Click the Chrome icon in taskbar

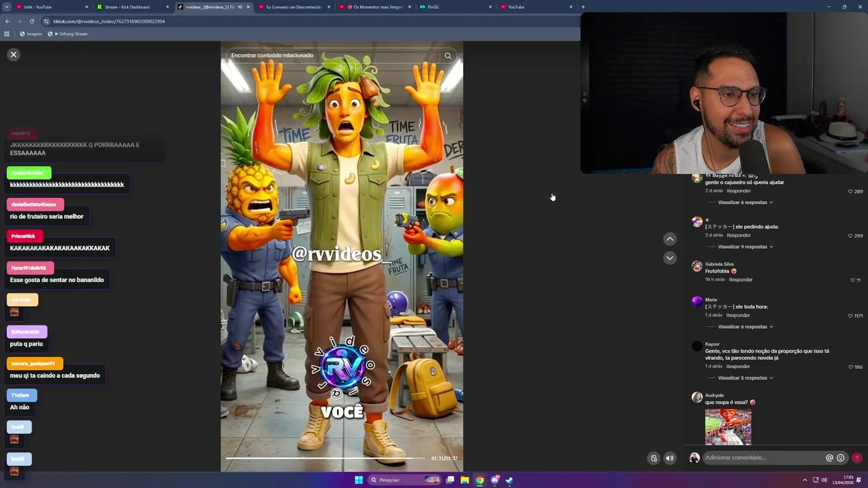pyautogui.click(x=479, y=480)
